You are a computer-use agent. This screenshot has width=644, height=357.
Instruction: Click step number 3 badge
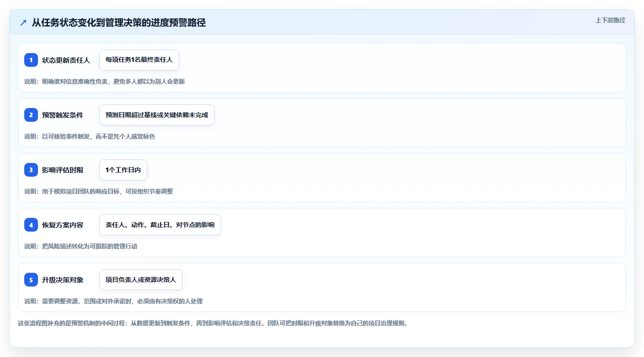[31, 170]
